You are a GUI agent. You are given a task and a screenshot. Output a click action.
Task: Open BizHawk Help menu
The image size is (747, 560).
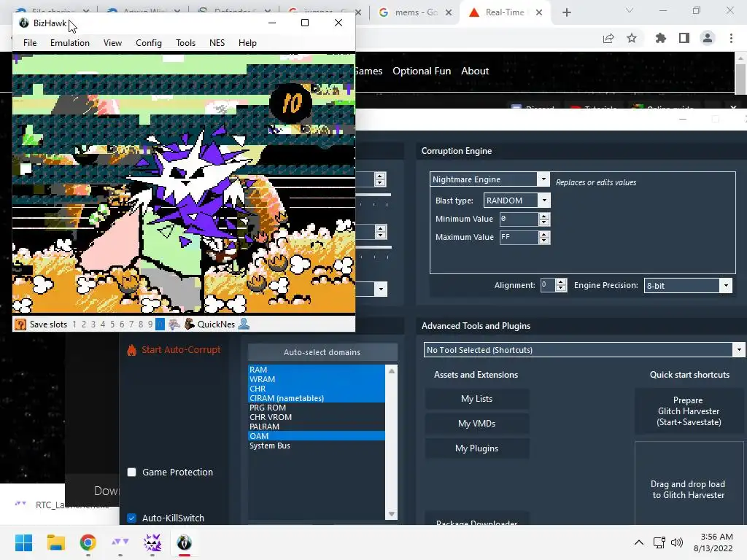[247, 43]
